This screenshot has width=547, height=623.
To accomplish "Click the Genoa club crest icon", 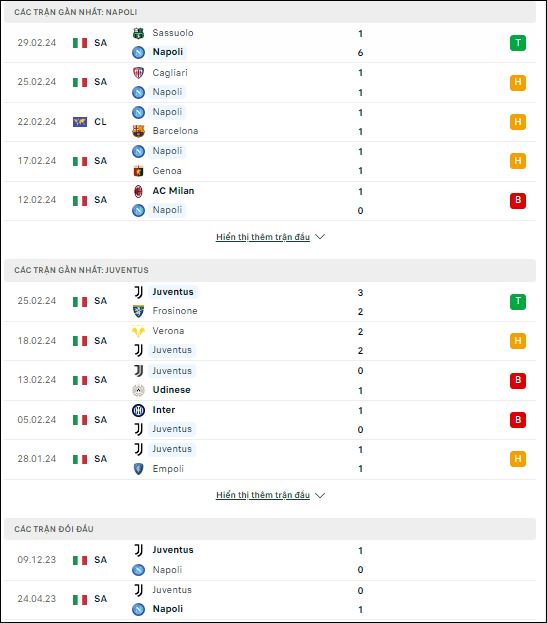I will pyautogui.click(x=138, y=171).
